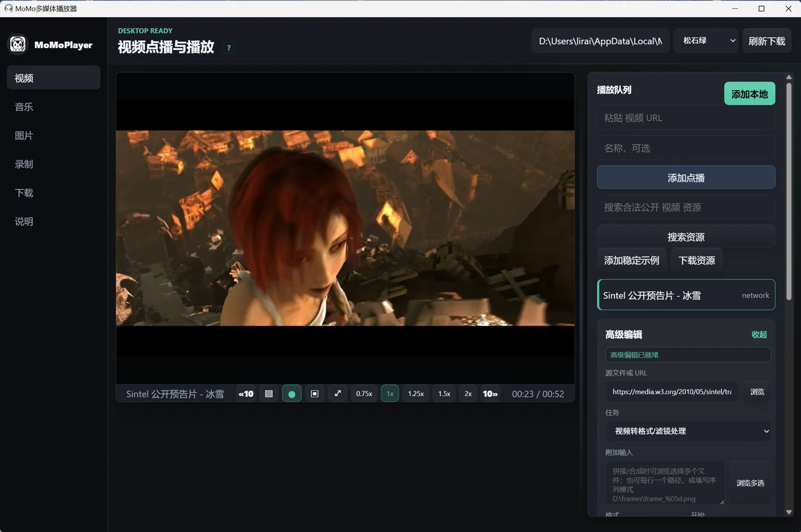Toggle the green circle play button

click(x=292, y=394)
